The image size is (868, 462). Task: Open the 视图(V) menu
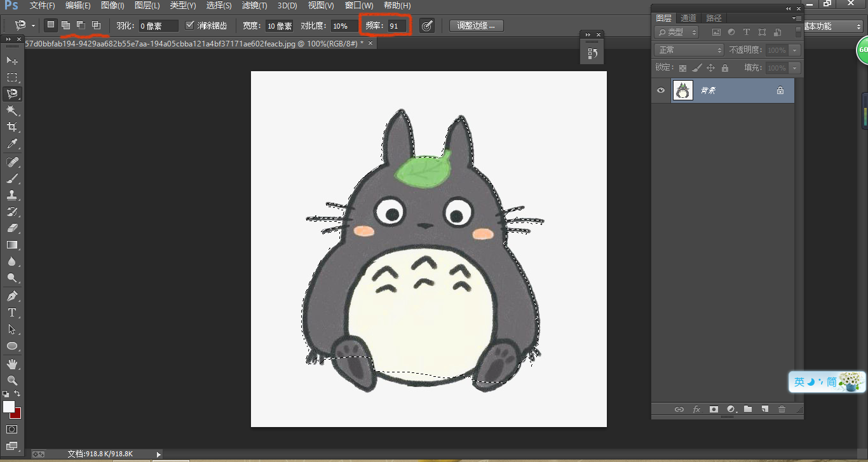[x=321, y=6]
